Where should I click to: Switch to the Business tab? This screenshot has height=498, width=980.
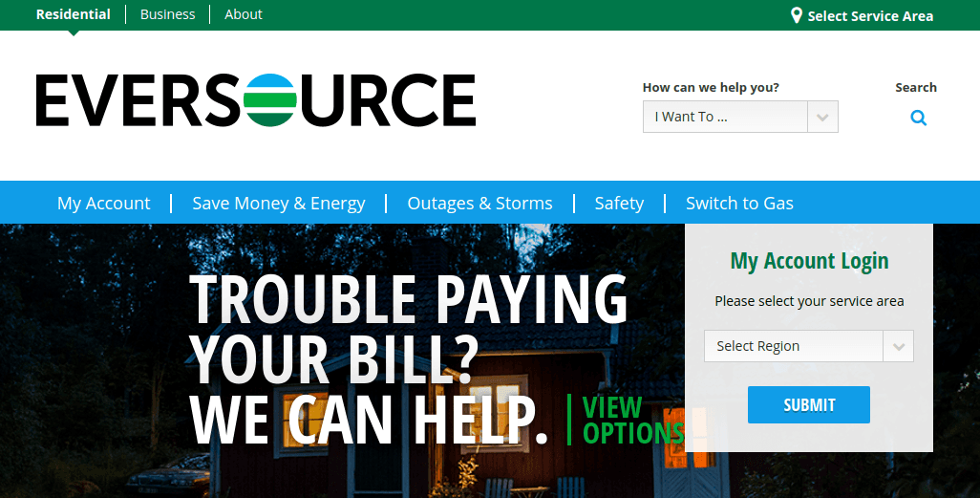tap(167, 13)
